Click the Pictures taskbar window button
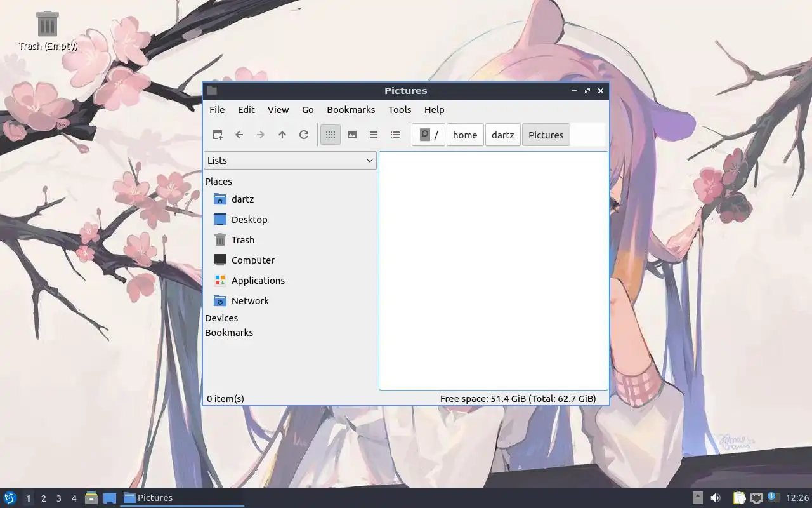 [x=183, y=498]
